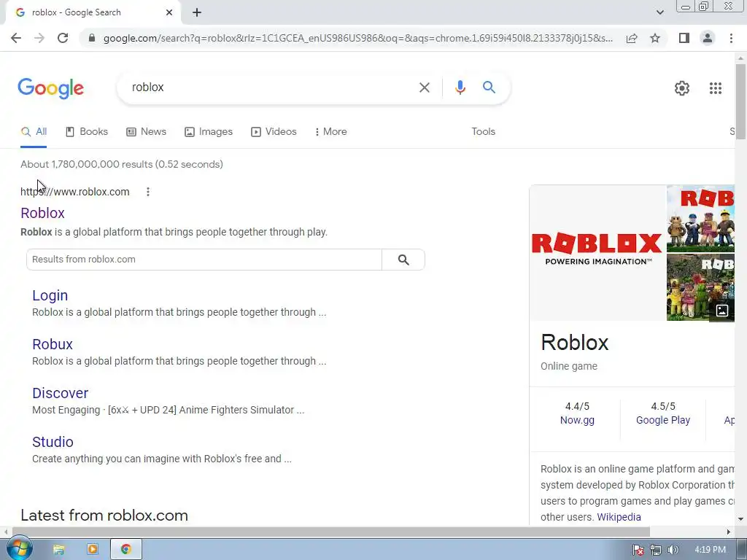Expand the tab search chevron
Image resolution: width=747 pixels, height=560 pixels.
[x=659, y=12]
